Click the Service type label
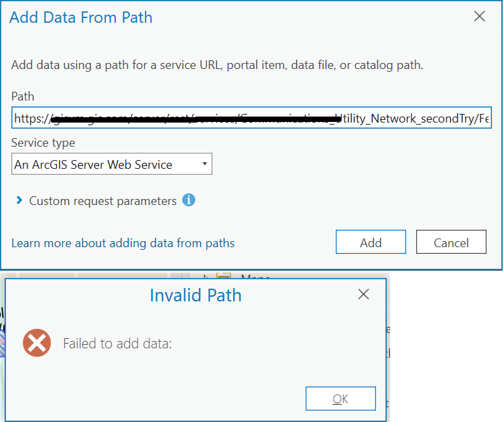Viewport: 504px width, 422px height. point(44,143)
